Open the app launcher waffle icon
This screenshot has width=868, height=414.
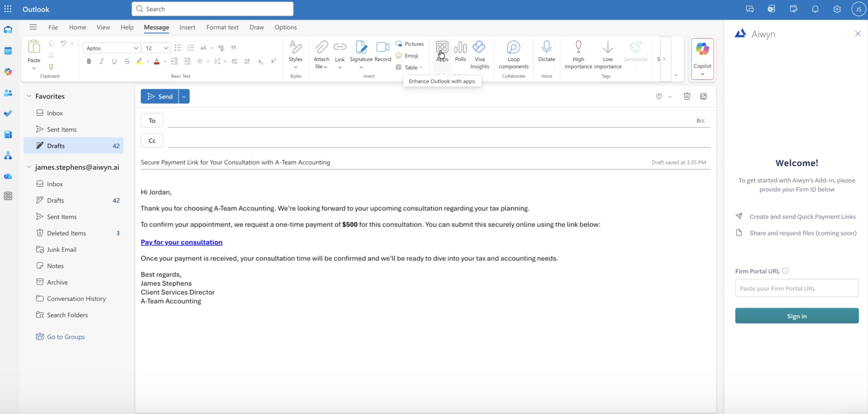pyautogui.click(x=8, y=9)
